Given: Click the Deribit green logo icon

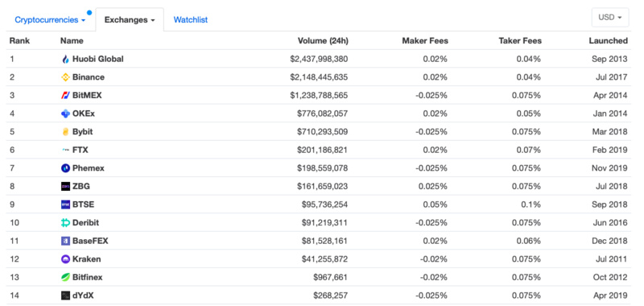Looking at the screenshot, I should tap(65, 222).
